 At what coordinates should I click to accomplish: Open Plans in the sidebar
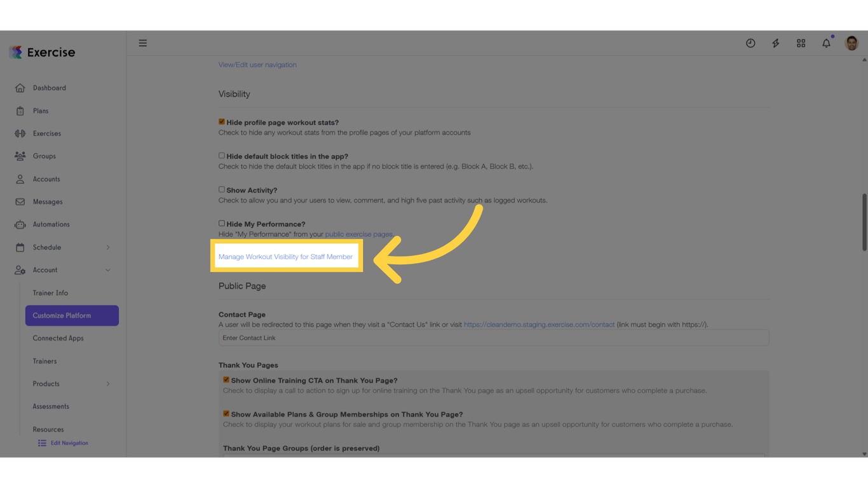[x=41, y=111]
